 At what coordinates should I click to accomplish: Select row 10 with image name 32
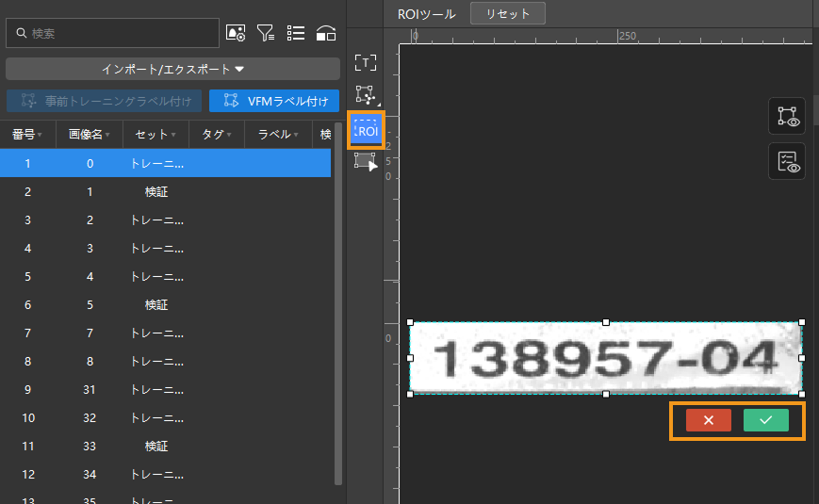pyautogui.click(x=166, y=418)
